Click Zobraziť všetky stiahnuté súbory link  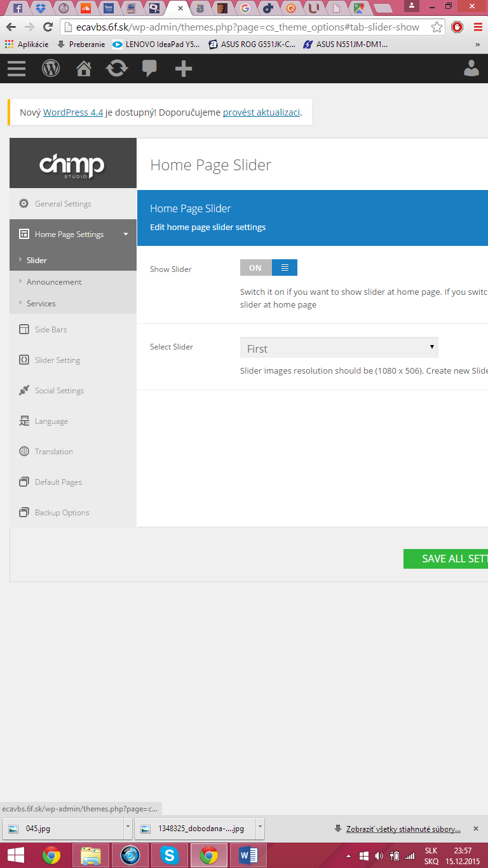(x=403, y=829)
